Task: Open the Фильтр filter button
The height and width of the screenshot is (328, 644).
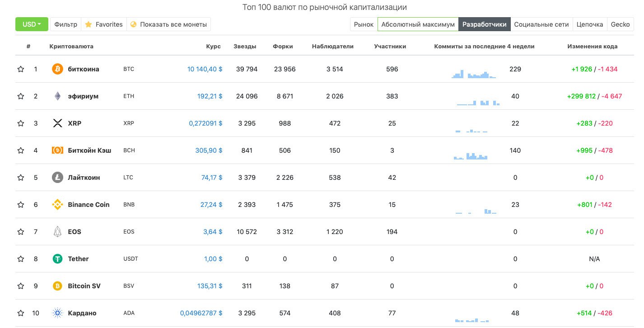Action: pos(65,24)
